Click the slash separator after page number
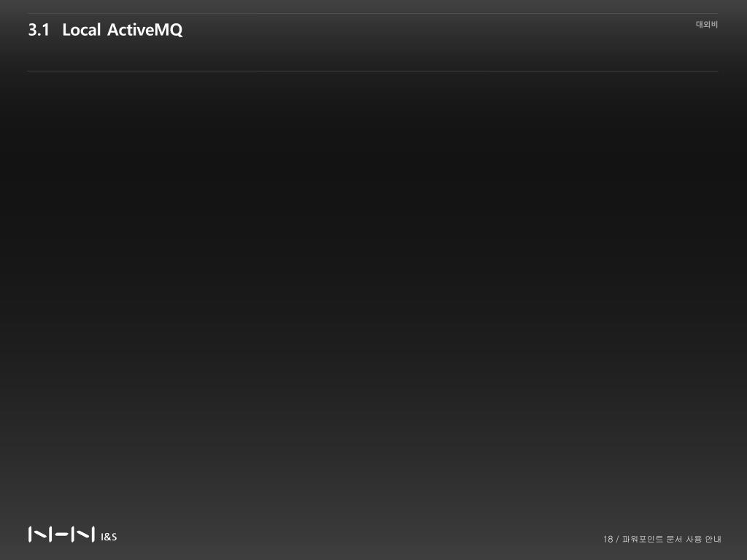 click(x=617, y=539)
